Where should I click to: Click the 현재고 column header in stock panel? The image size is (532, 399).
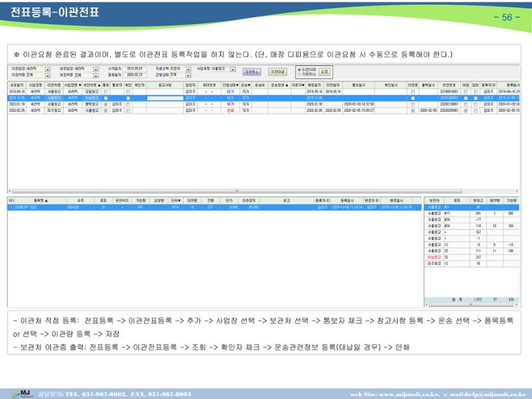click(x=478, y=201)
